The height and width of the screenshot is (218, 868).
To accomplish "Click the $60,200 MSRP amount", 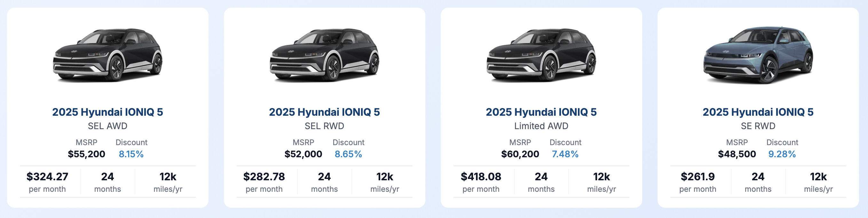I will [520, 154].
